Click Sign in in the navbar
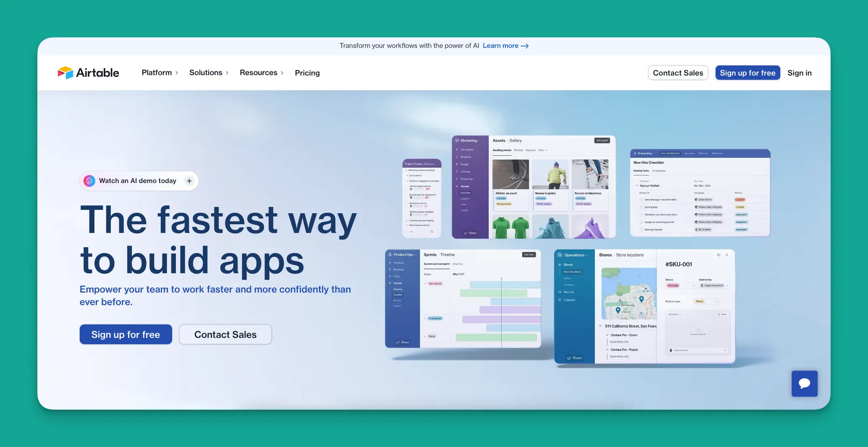868x447 pixels. (x=799, y=73)
